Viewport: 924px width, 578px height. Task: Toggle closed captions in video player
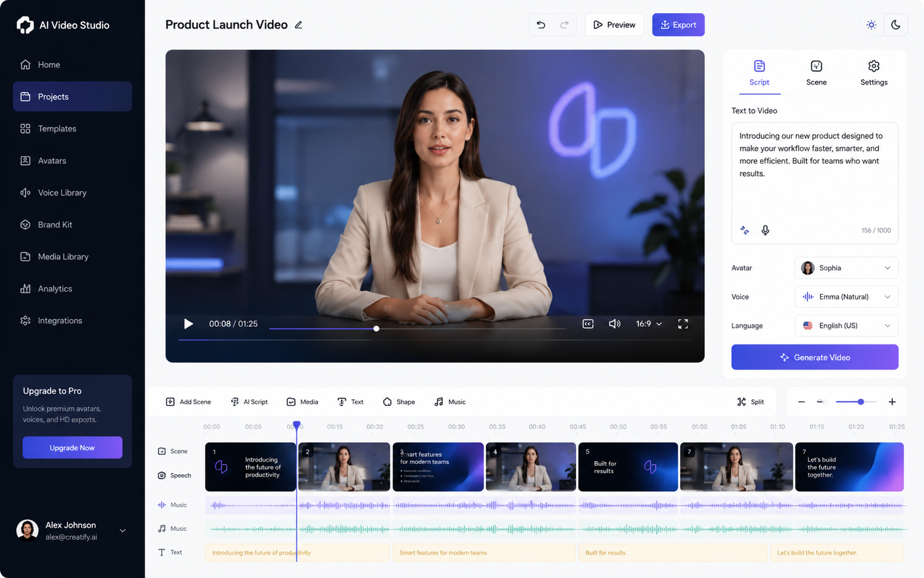(x=588, y=324)
